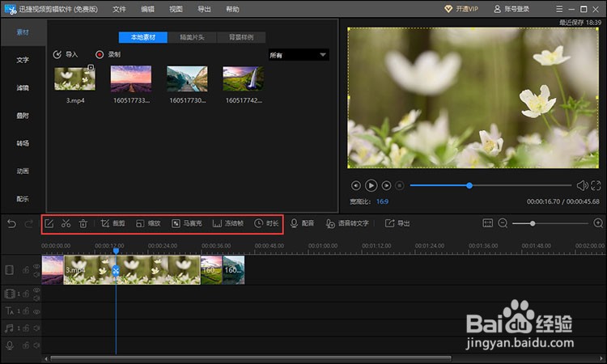Toggle lock on main video track
Screen dimensions: 607x364
(x=26, y=269)
